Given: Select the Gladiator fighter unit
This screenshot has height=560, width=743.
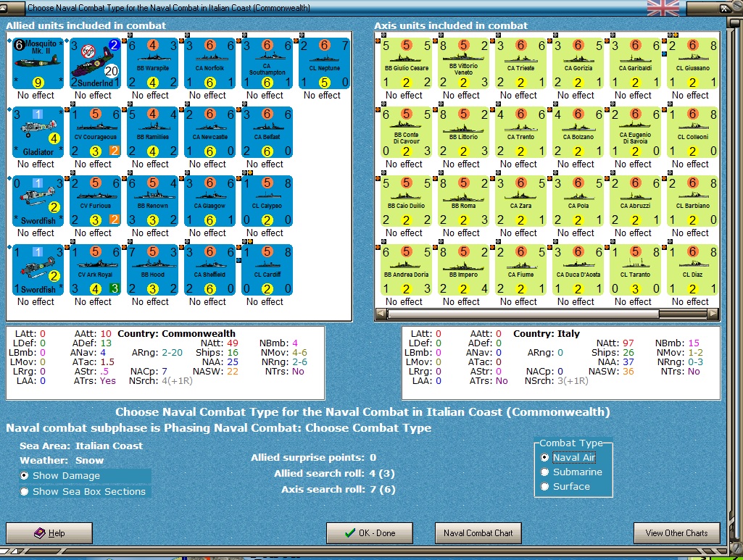Looking at the screenshot, I should 38,133.
